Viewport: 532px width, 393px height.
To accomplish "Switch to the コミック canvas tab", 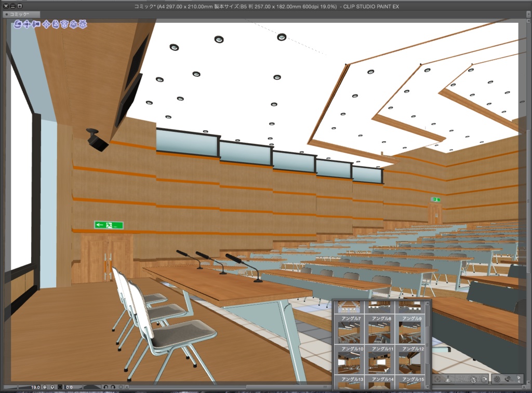I will click(21, 14).
